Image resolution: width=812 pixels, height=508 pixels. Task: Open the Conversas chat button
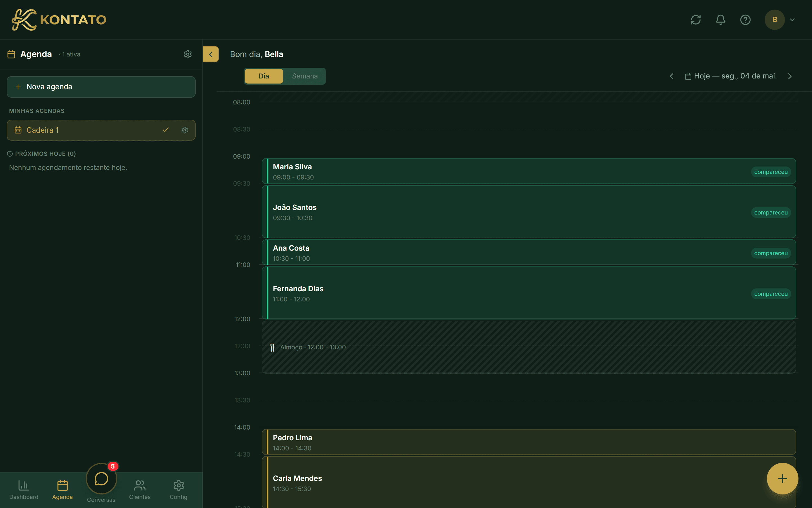[101, 479]
